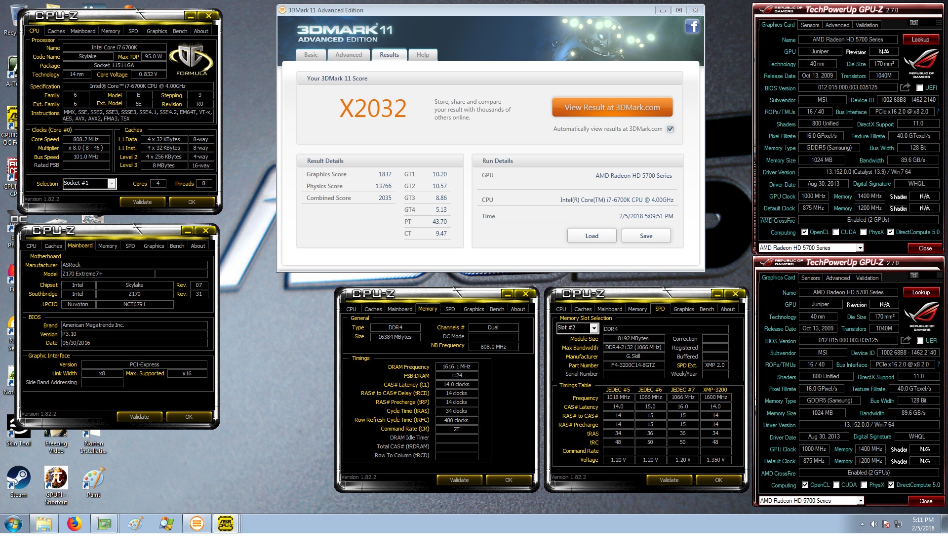Click Lookup button in upper GPU-Z window

point(920,40)
